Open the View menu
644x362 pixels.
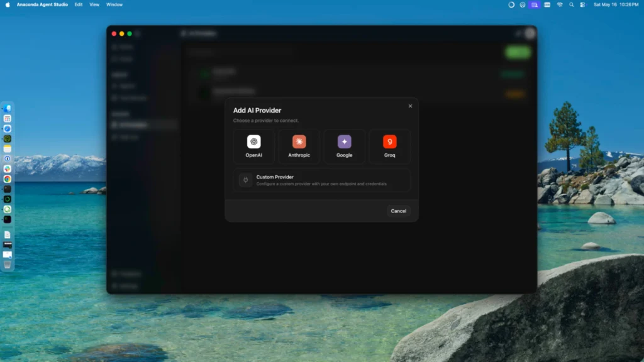[x=94, y=4]
